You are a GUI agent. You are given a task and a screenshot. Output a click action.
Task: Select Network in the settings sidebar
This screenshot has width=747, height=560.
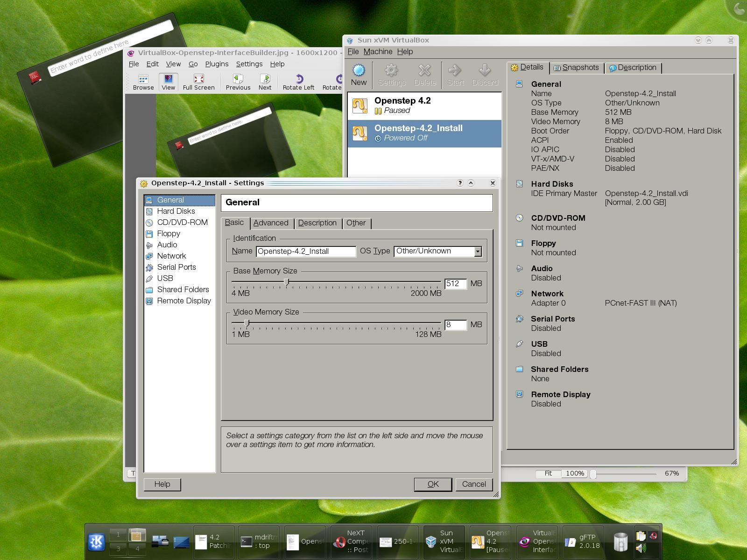point(172,256)
